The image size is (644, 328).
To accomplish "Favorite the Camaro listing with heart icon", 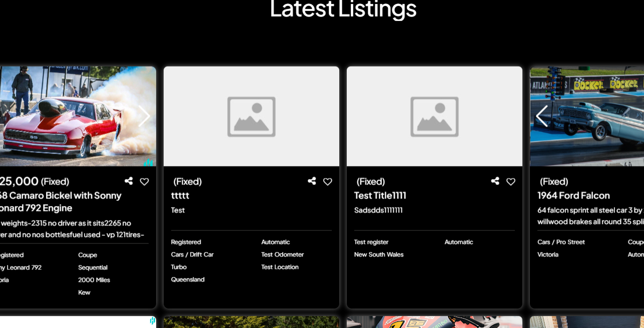I will tap(144, 181).
